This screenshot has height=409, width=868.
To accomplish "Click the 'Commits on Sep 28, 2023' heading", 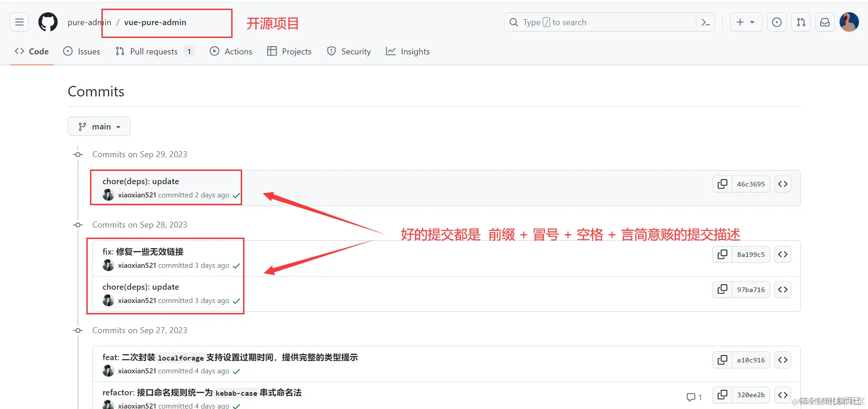I will pyautogui.click(x=140, y=225).
